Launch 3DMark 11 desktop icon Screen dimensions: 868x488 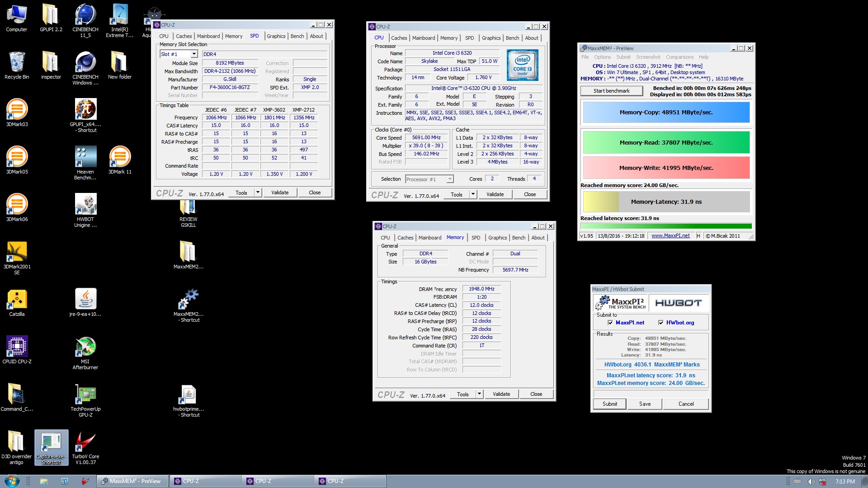pyautogui.click(x=120, y=160)
